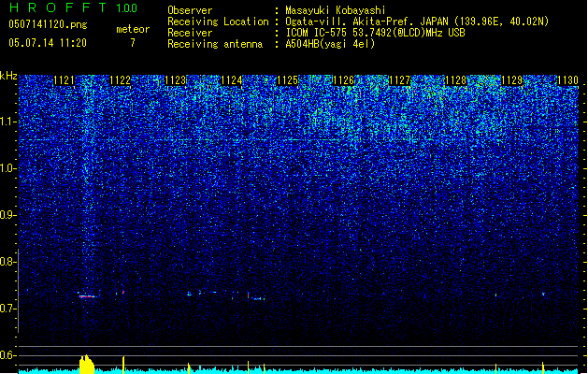Click the 1122 time marker

(x=121, y=80)
